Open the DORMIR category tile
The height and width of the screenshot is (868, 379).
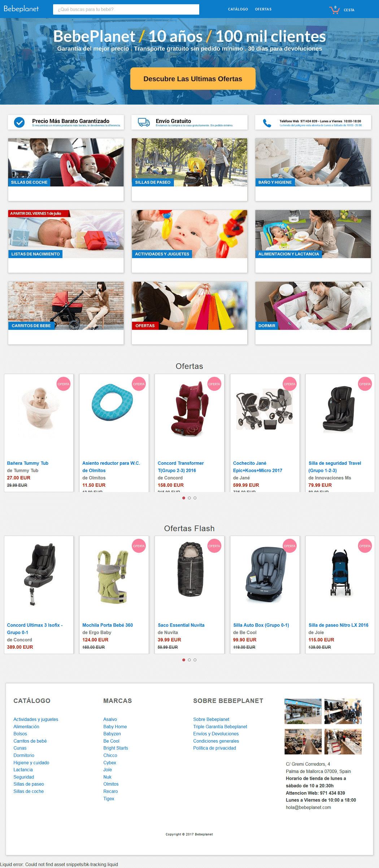(313, 313)
